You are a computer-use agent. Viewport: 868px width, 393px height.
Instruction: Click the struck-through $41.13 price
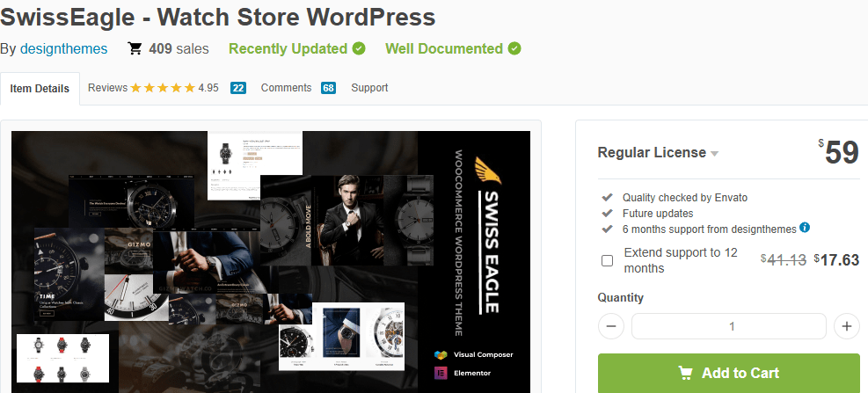pyautogui.click(x=784, y=260)
